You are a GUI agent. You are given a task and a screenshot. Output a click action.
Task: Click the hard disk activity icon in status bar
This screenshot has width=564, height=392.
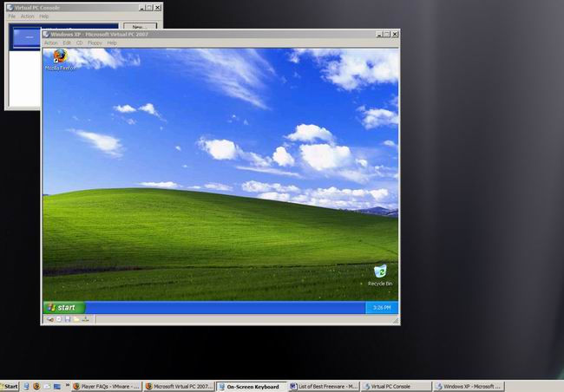[50, 319]
